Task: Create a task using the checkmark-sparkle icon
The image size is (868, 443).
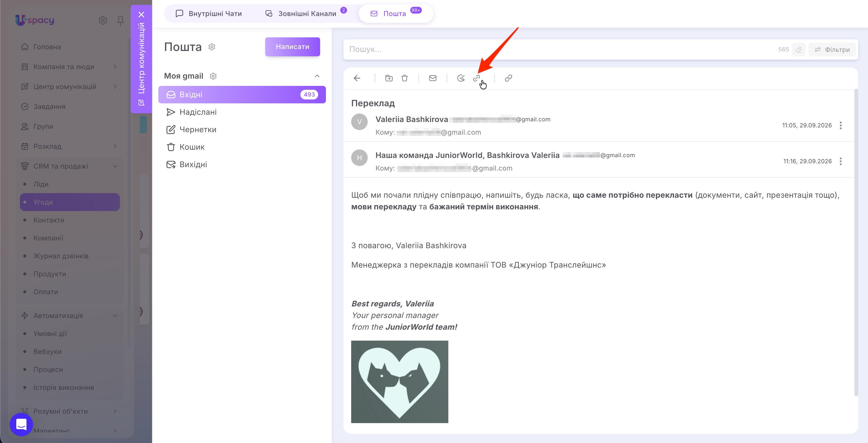Action: (x=461, y=78)
